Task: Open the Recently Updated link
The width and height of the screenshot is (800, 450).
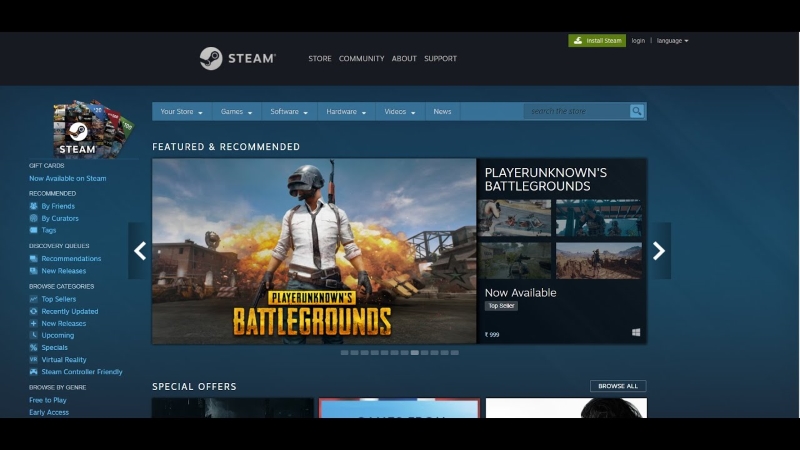Action: click(70, 311)
